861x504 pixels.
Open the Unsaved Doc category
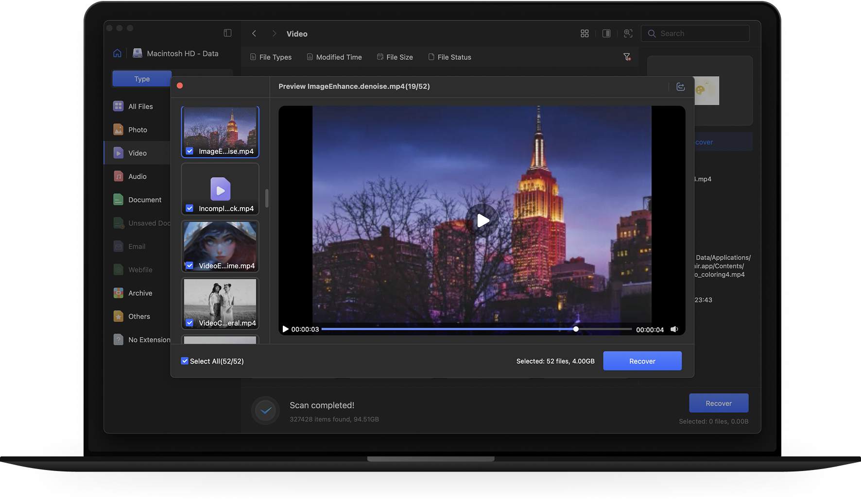click(142, 223)
